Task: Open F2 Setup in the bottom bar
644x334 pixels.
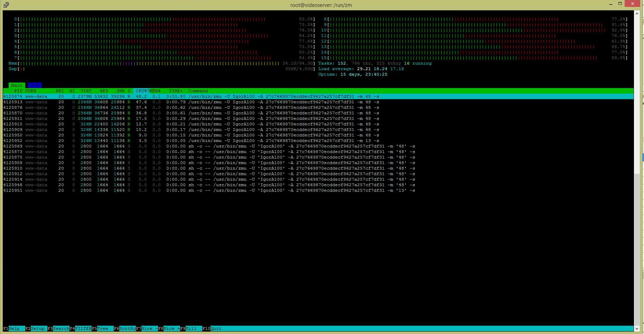Action: coord(36,328)
